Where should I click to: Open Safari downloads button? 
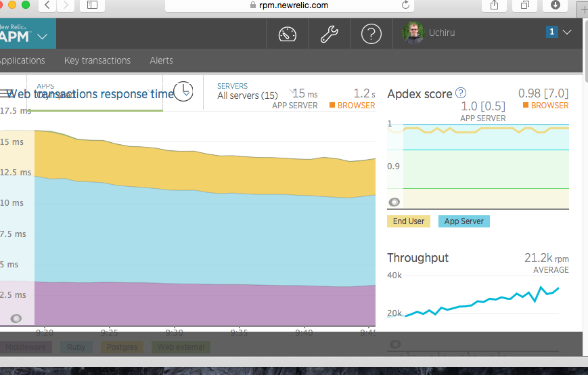[556, 5]
